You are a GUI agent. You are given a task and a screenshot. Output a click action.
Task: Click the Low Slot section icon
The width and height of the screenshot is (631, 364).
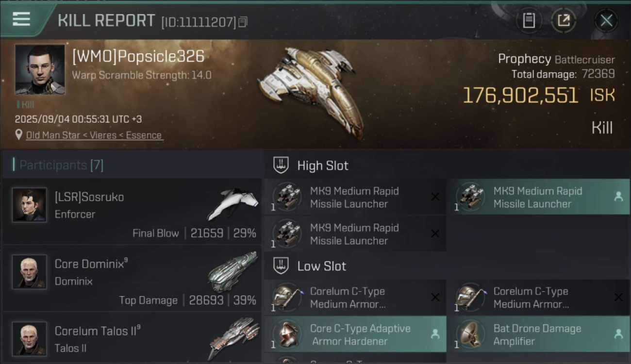281,266
